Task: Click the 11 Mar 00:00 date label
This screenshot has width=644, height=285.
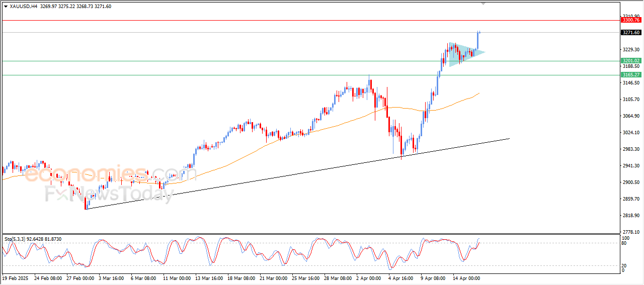Action: click(177, 278)
